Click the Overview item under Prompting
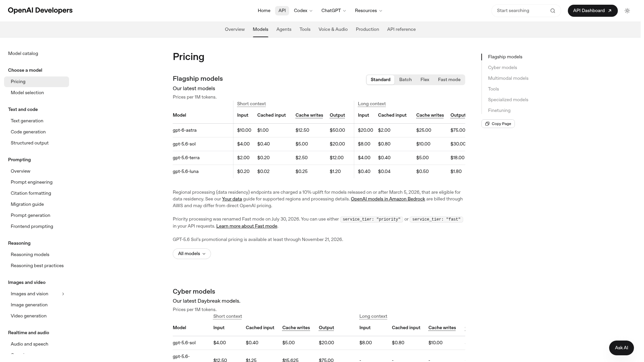The width and height of the screenshot is (644, 362). point(20,171)
